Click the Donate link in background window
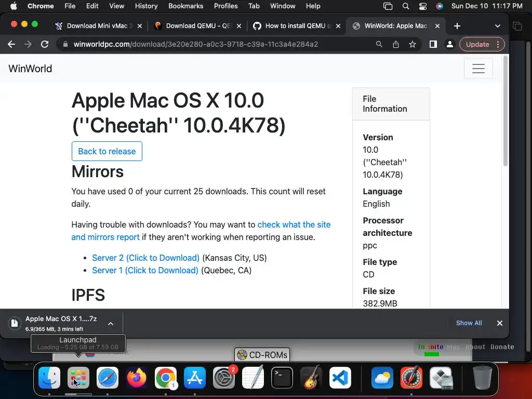 pos(502,347)
